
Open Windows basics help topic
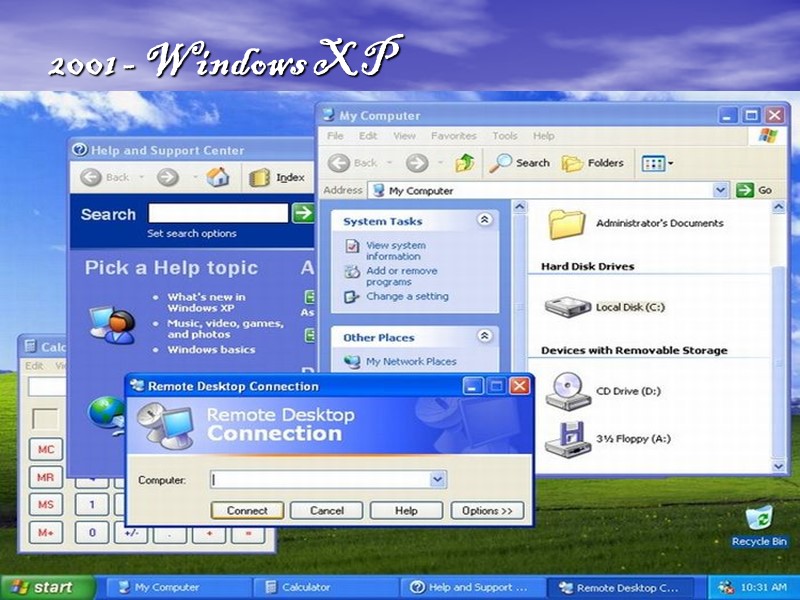point(211,350)
